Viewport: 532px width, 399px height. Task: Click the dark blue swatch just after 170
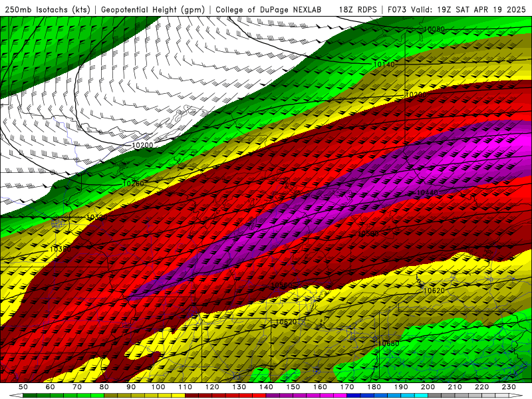(x=354, y=396)
